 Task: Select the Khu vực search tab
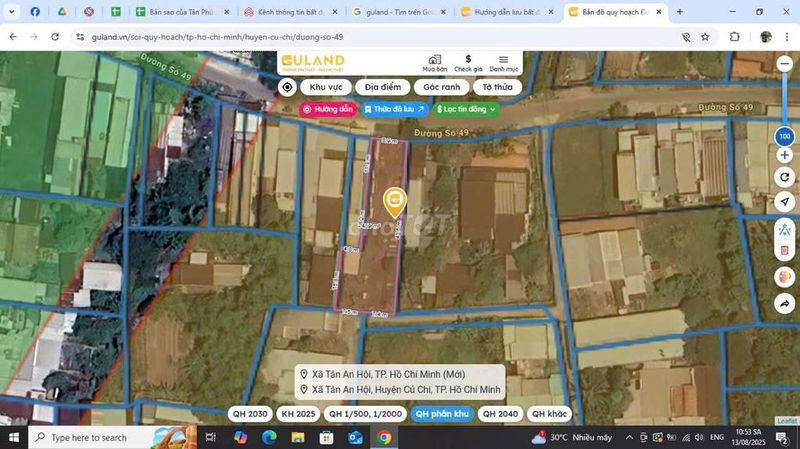[326, 87]
